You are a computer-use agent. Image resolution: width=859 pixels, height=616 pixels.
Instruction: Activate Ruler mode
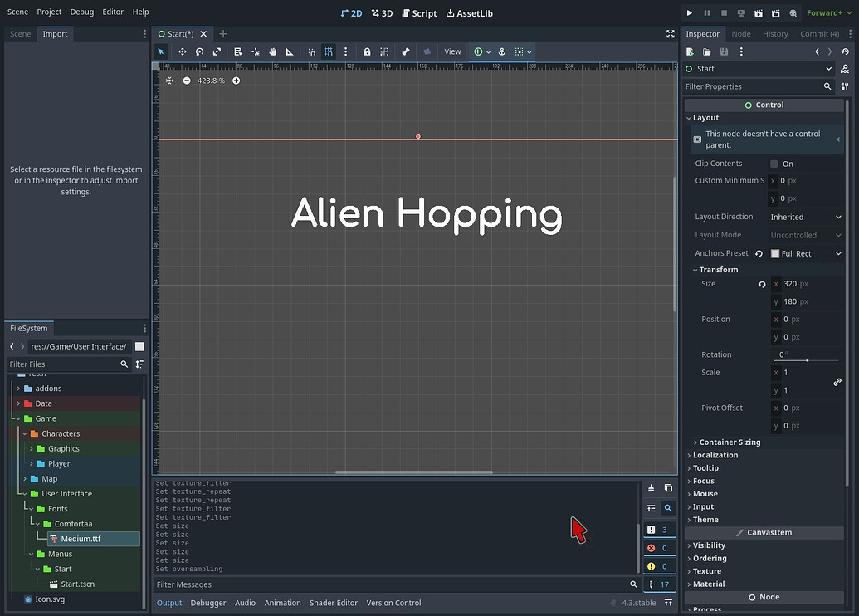[x=289, y=51]
